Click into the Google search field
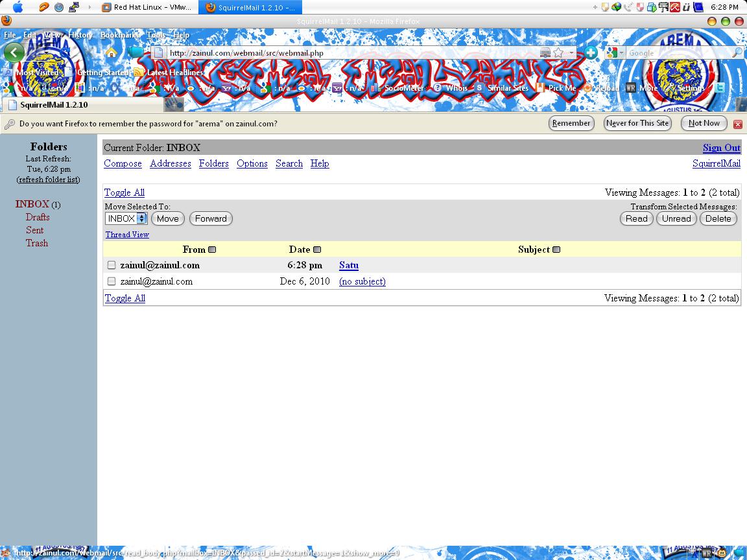The height and width of the screenshot is (560, 747). pos(678,53)
